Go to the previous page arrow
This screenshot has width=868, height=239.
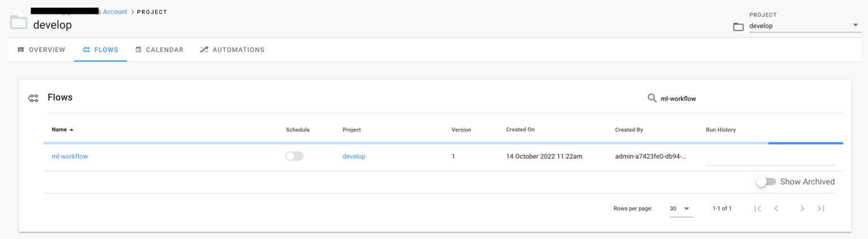click(776, 208)
